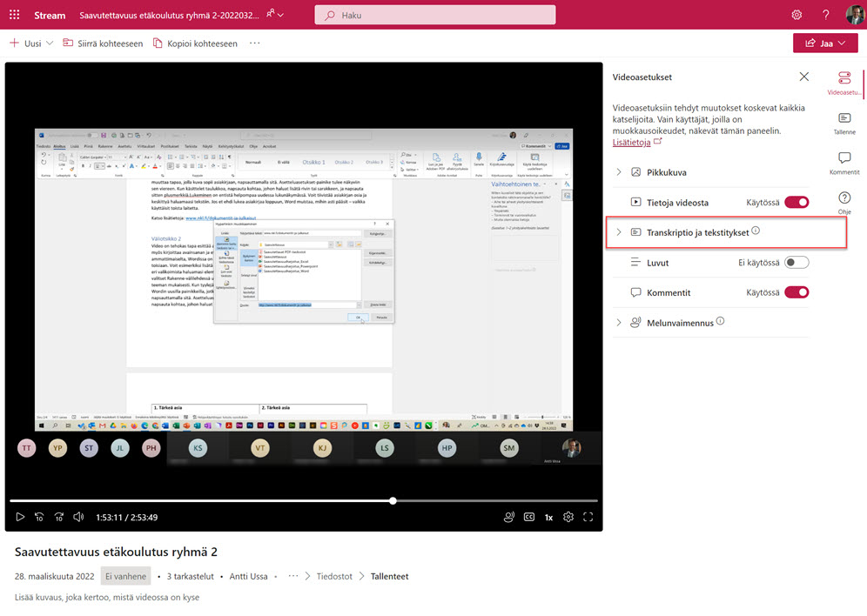Expand the Transkriptio ja tekstitykset section
This screenshot has height=616, width=867.
(x=620, y=232)
